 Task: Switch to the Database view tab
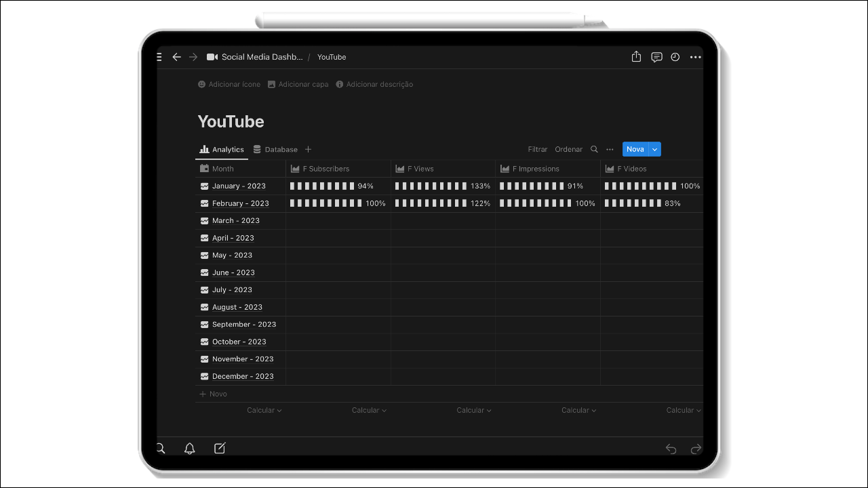pyautogui.click(x=275, y=149)
